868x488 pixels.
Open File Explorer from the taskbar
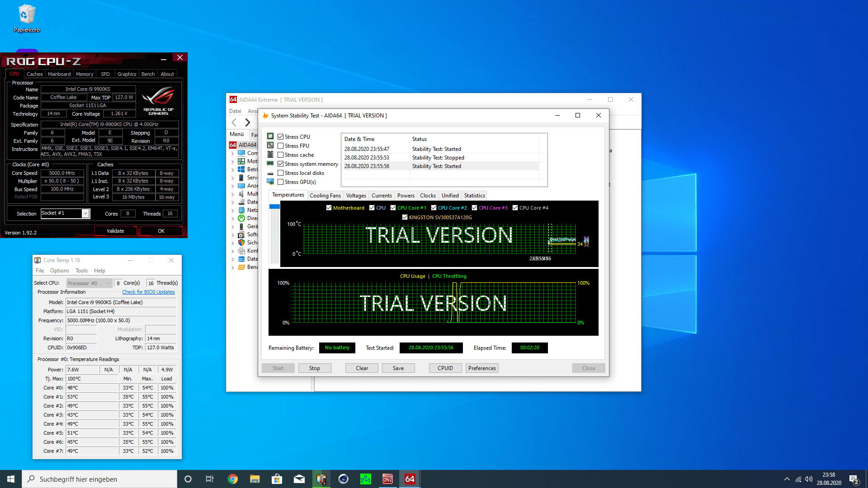(255, 479)
